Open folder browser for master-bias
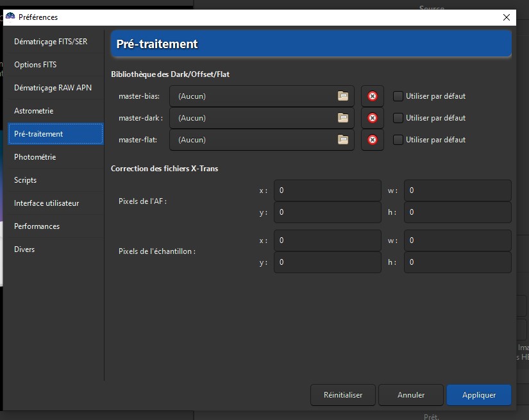 coord(343,96)
